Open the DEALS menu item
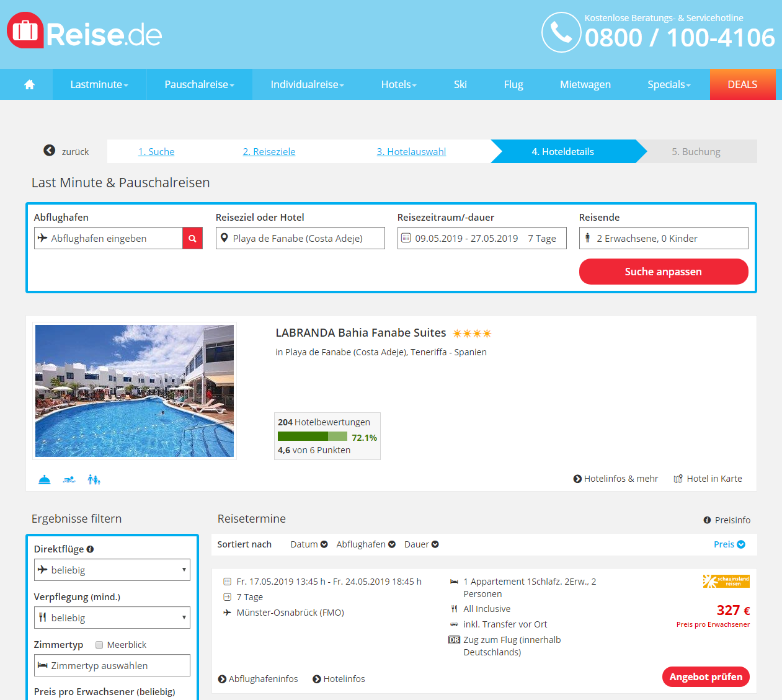Viewport: 782px width, 700px height. pyautogui.click(x=742, y=84)
